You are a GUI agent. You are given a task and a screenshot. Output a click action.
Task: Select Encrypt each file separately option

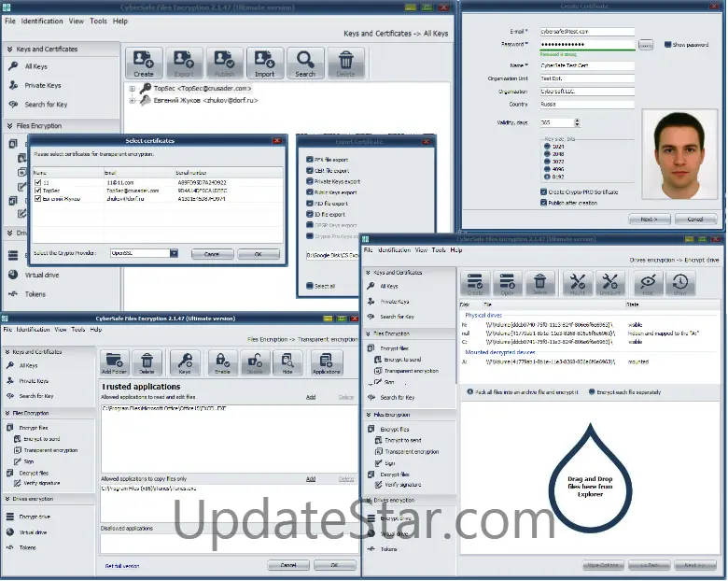(x=592, y=392)
